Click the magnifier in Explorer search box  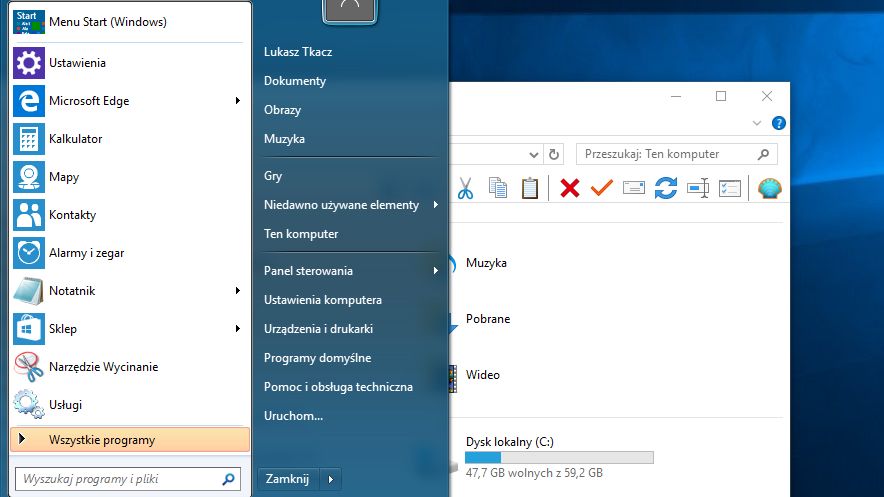pos(763,154)
